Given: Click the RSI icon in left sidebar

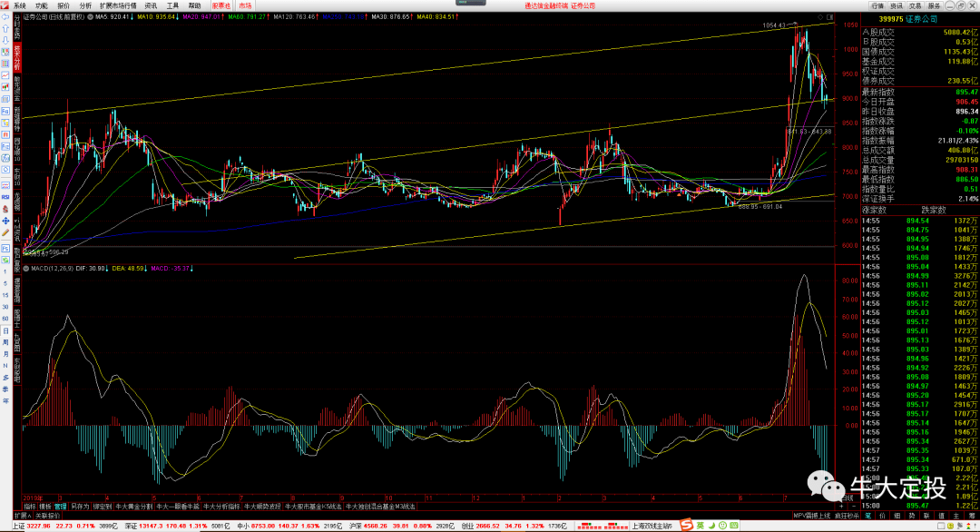Looking at the screenshot, I should (x=5, y=195).
